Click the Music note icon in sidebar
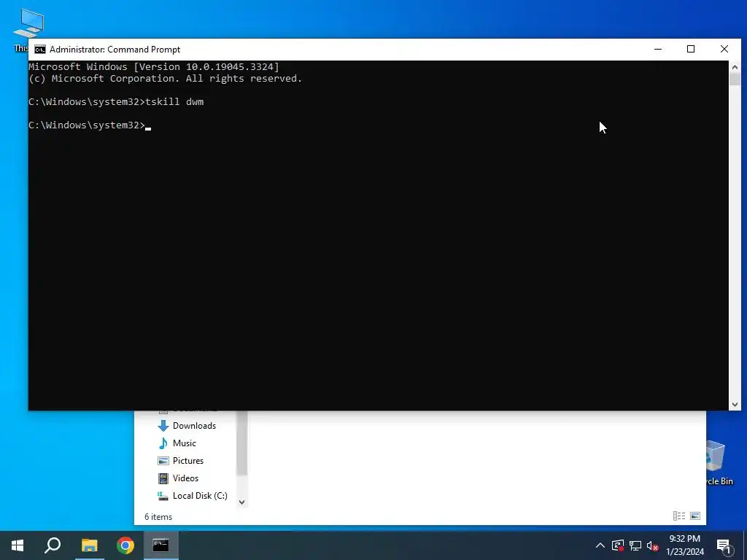 coord(163,443)
